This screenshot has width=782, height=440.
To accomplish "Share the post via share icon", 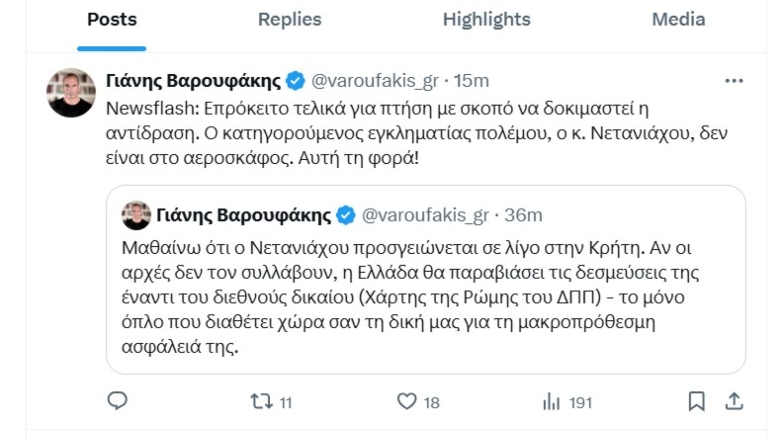I will (x=734, y=402).
